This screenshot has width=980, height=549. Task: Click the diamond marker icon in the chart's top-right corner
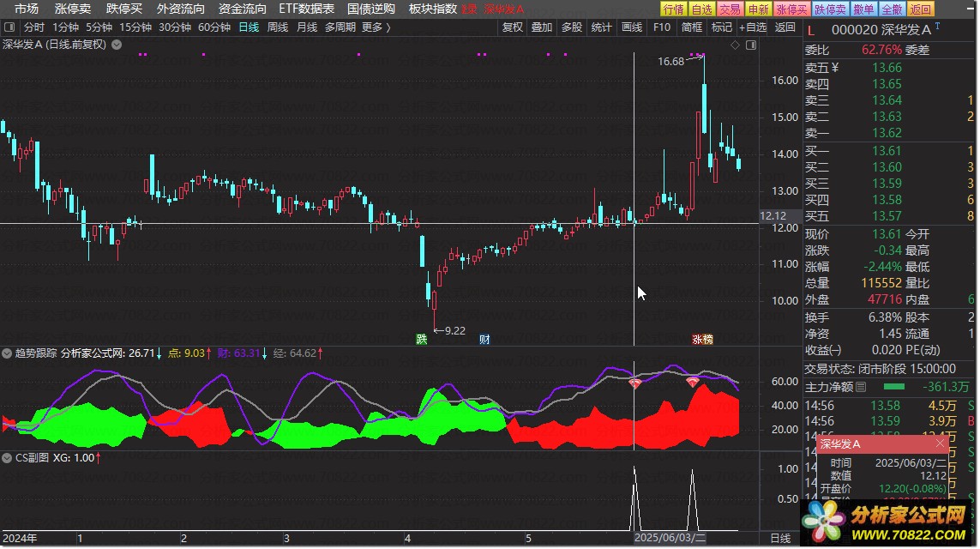735,45
